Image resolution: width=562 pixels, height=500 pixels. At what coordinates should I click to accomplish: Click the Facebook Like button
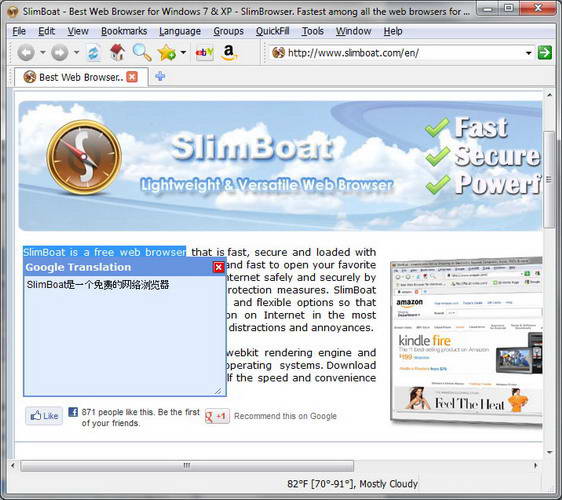(44, 416)
